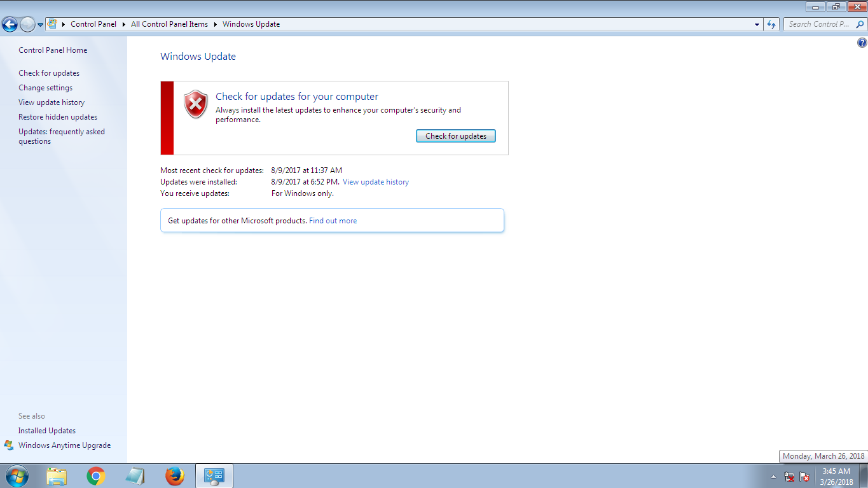Open the Help question mark icon
Screen dimensions: 868x488
pyautogui.click(x=862, y=43)
